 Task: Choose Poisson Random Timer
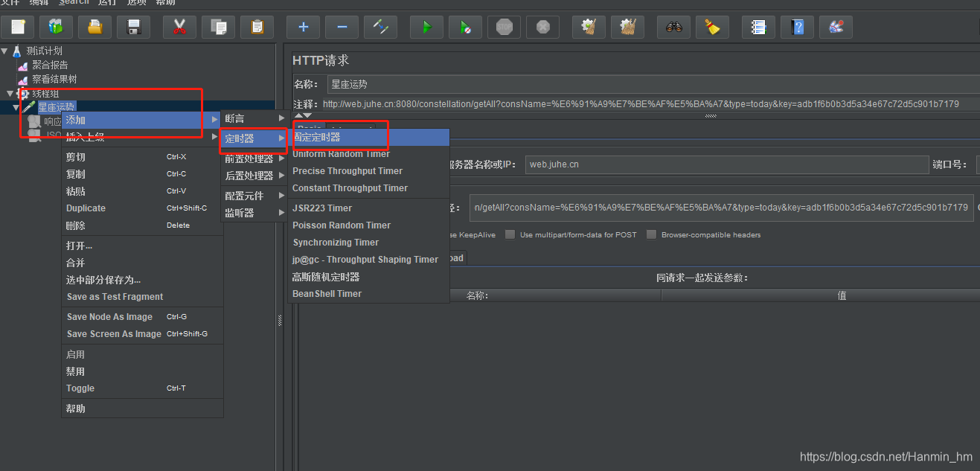(369, 225)
